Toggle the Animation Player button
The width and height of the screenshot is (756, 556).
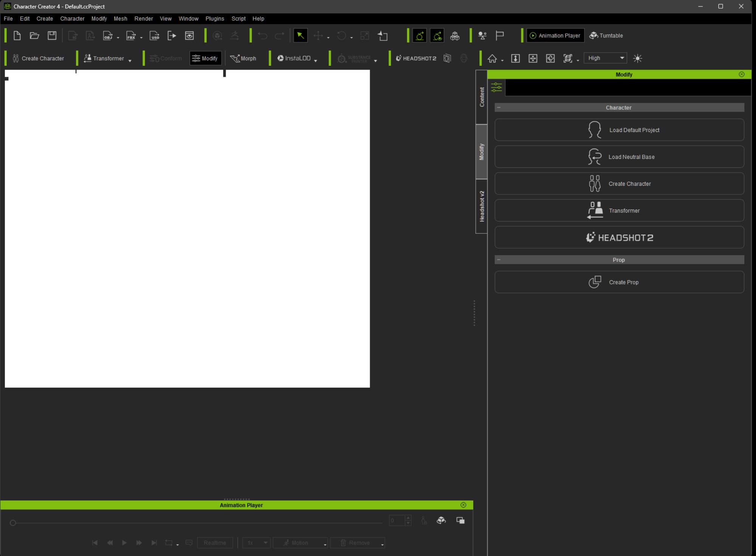click(x=555, y=36)
